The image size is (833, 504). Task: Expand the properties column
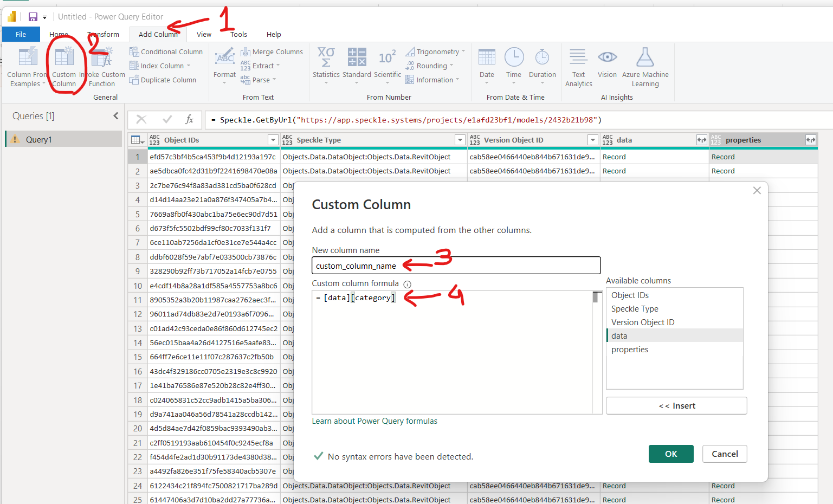[x=811, y=140]
